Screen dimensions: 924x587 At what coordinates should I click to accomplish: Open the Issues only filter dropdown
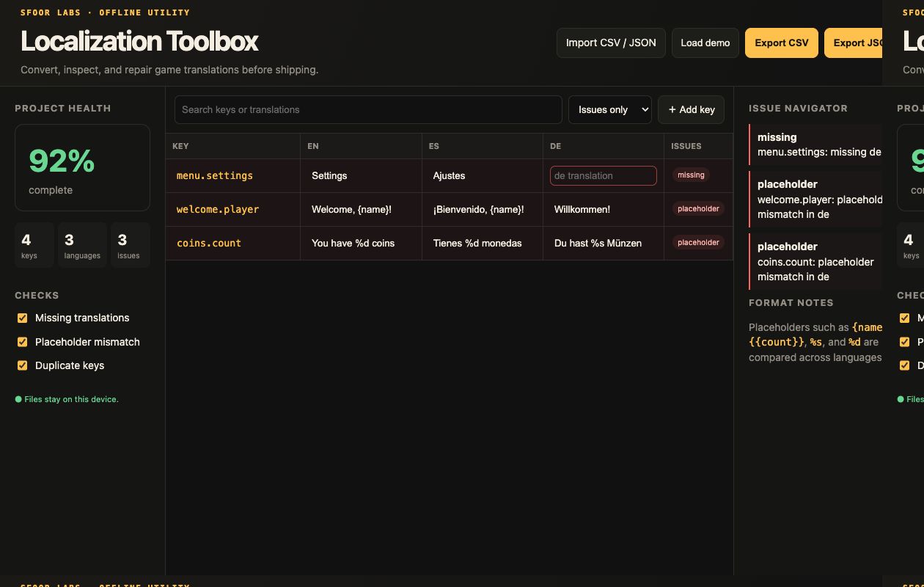coord(609,109)
